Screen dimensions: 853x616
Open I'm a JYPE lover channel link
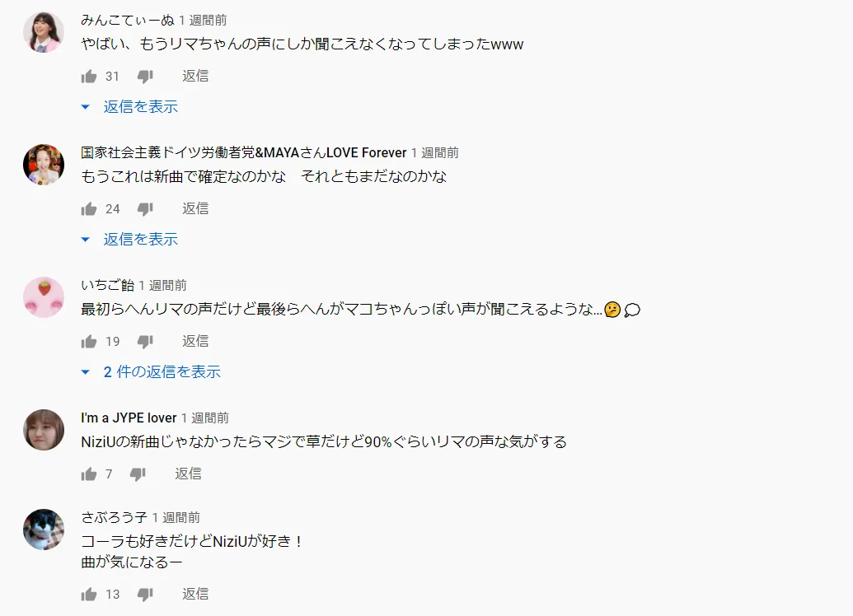129,418
